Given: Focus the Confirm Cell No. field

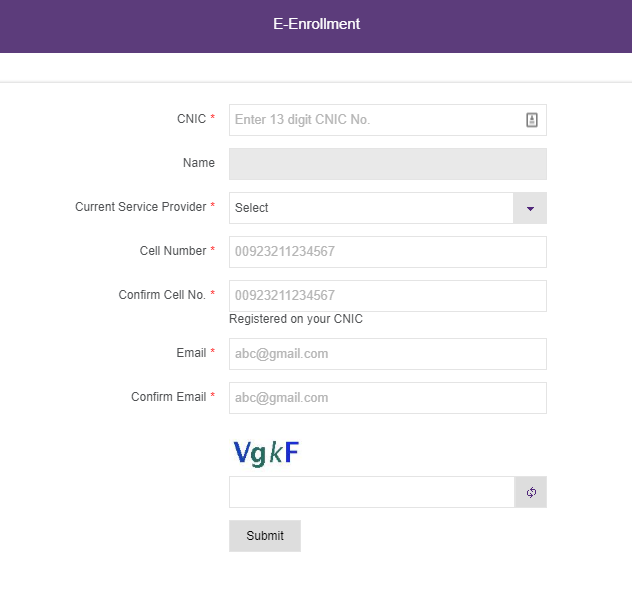Looking at the screenshot, I should [387, 296].
